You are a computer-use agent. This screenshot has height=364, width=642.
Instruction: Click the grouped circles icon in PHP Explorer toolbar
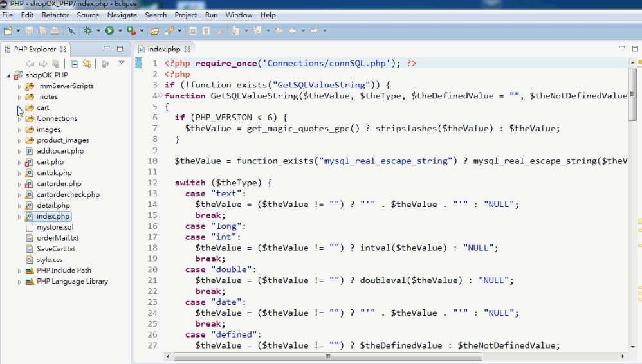pos(105,64)
